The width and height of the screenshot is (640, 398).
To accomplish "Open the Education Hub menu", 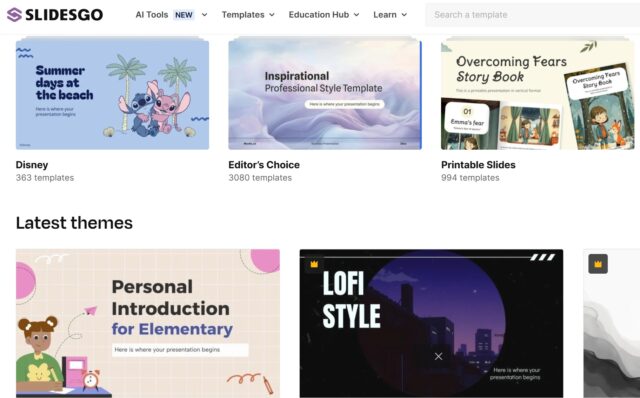I will [x=319, y=15].
